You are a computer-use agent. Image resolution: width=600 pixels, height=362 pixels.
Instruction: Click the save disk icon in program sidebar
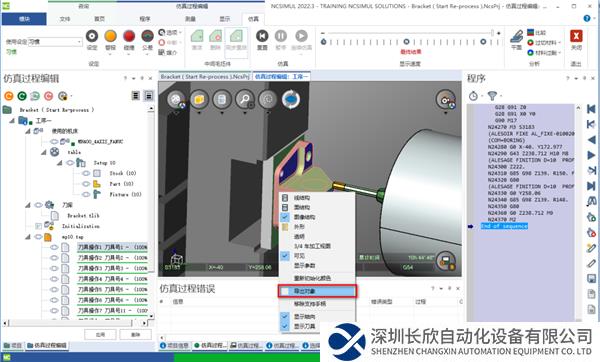tap(591, 278)
